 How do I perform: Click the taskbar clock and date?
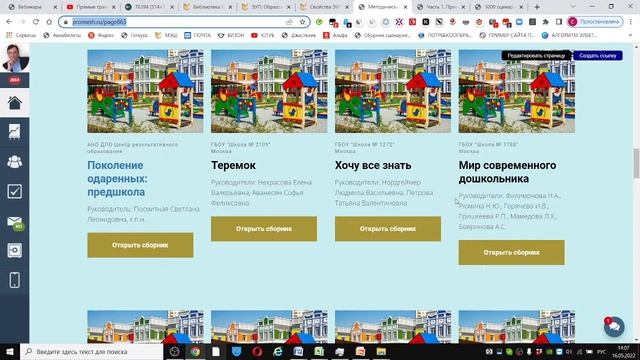[x=623, y=351]
